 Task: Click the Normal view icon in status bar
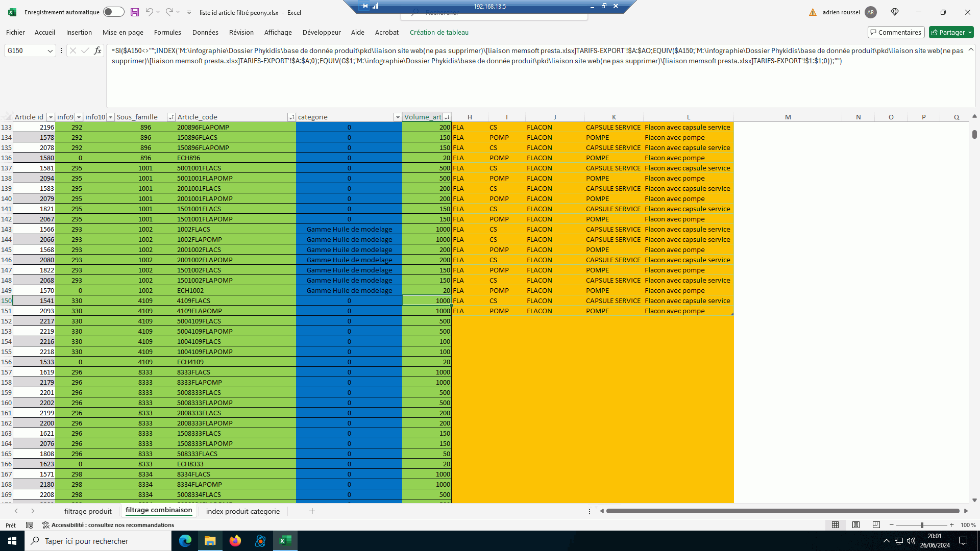coord(836,525)
